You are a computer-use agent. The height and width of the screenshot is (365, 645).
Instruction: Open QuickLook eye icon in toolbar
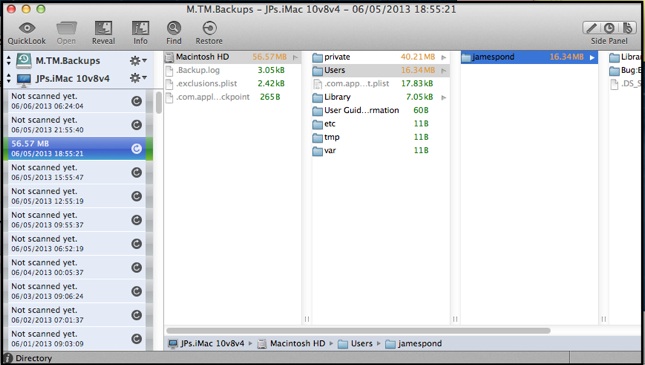[26, 28]
